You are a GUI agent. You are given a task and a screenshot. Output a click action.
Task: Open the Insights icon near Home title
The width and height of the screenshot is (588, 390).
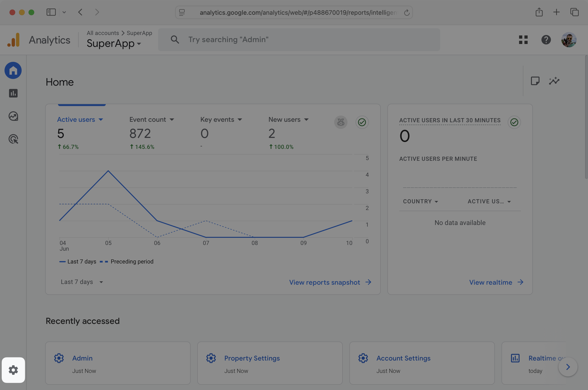554,81
